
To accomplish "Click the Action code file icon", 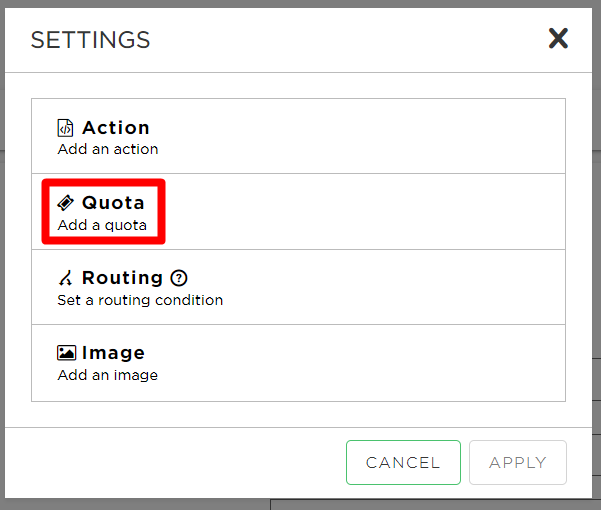I will point(65,128).
